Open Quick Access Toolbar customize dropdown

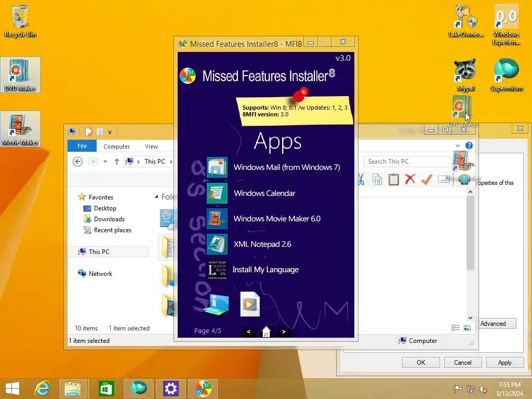coord(110,132)
